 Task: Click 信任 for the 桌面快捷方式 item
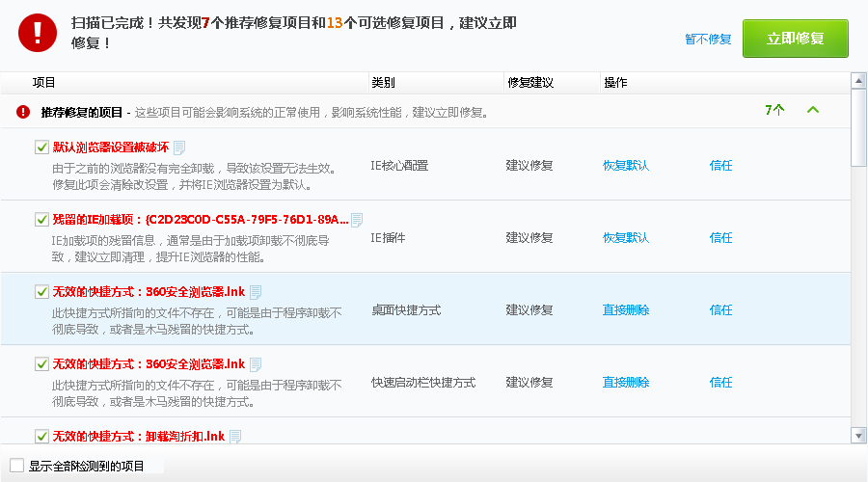[720, 310]
